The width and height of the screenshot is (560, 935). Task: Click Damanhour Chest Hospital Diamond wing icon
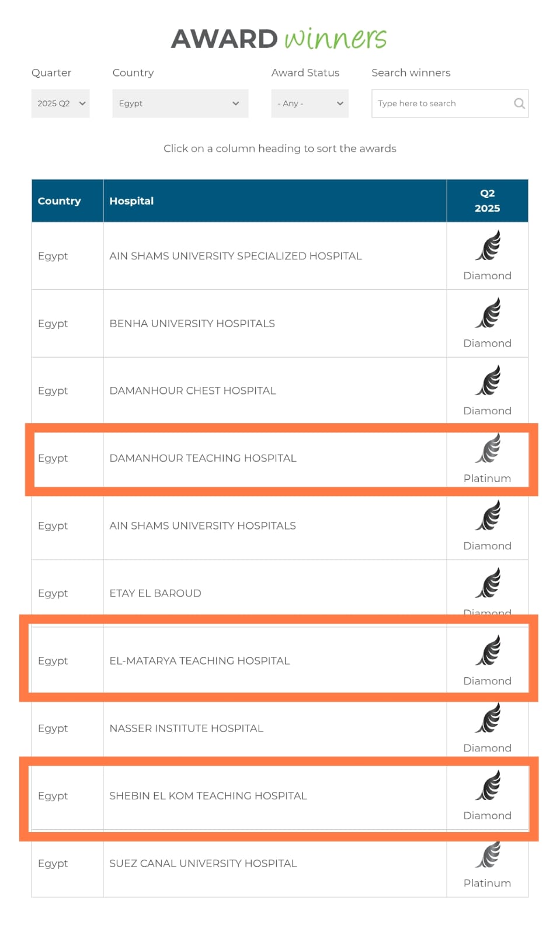click(x=488, y=380)
